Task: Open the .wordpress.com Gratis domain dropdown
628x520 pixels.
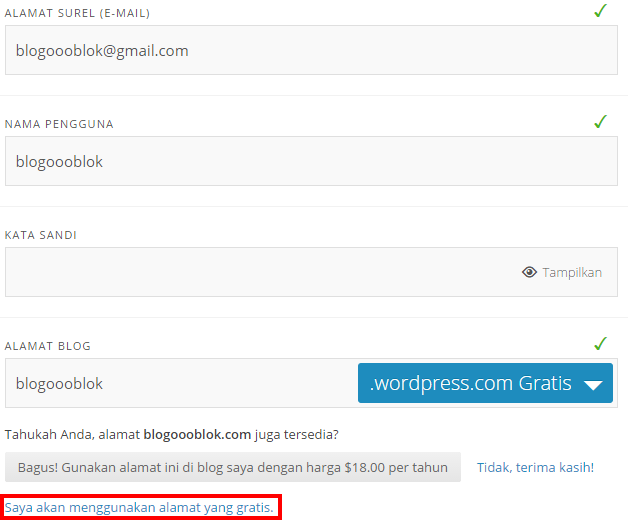Action: (485, 383)
